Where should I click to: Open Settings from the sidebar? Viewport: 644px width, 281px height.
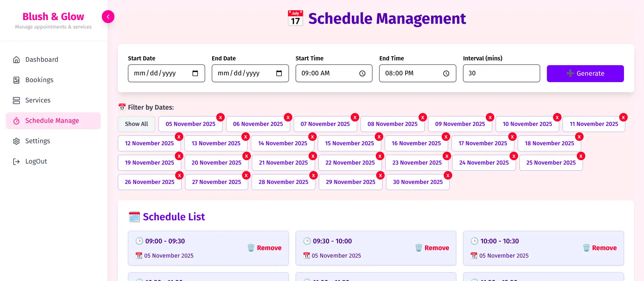click(x=37, y=141)
